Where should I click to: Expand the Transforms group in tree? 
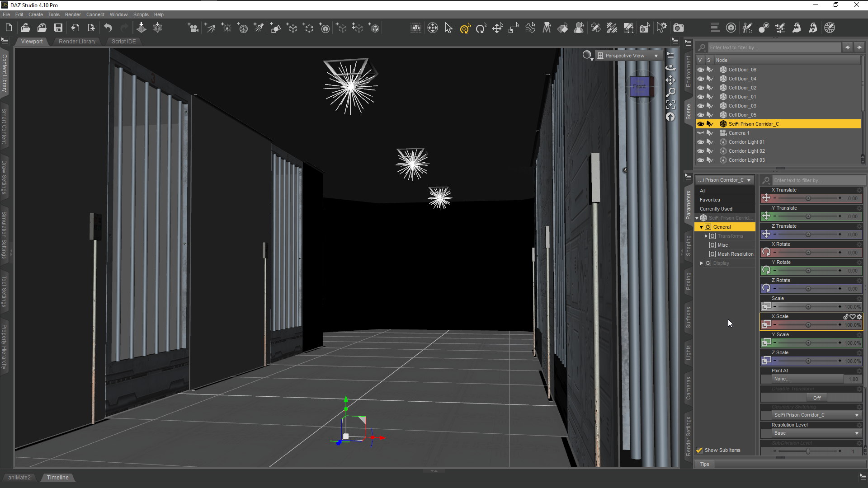[x=706, y=236]
